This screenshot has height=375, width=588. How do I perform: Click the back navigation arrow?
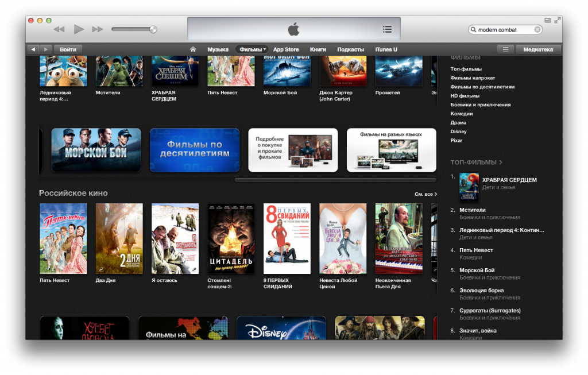click(x=33, y=49)
